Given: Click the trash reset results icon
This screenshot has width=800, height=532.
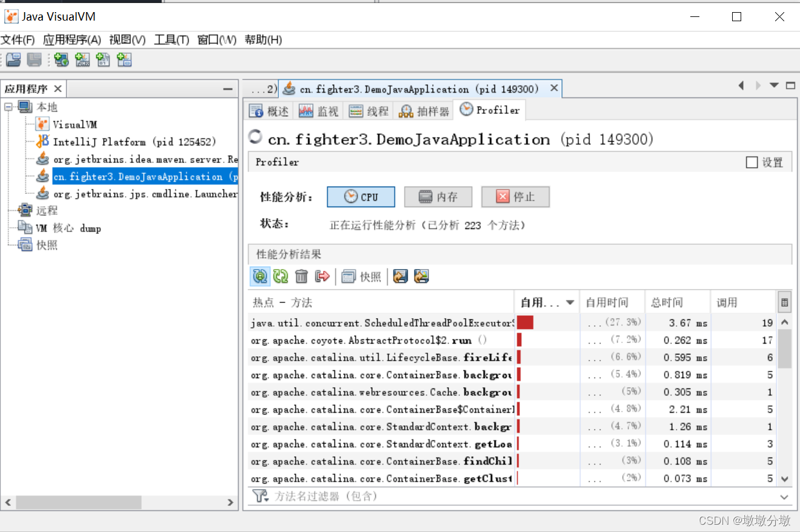Looking at the screenshot, I should pos(301,276).
